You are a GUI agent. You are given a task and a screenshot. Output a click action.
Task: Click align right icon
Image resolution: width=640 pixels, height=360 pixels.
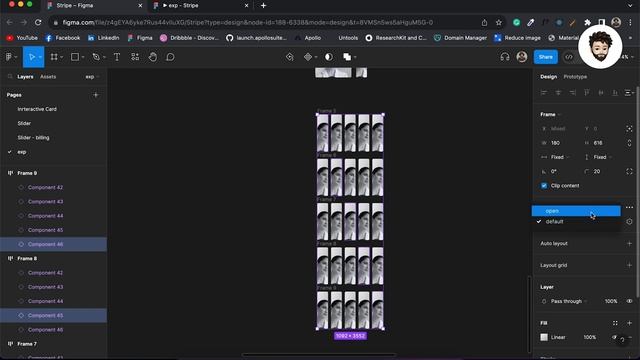pyautogui.click(x=572, y=93)
